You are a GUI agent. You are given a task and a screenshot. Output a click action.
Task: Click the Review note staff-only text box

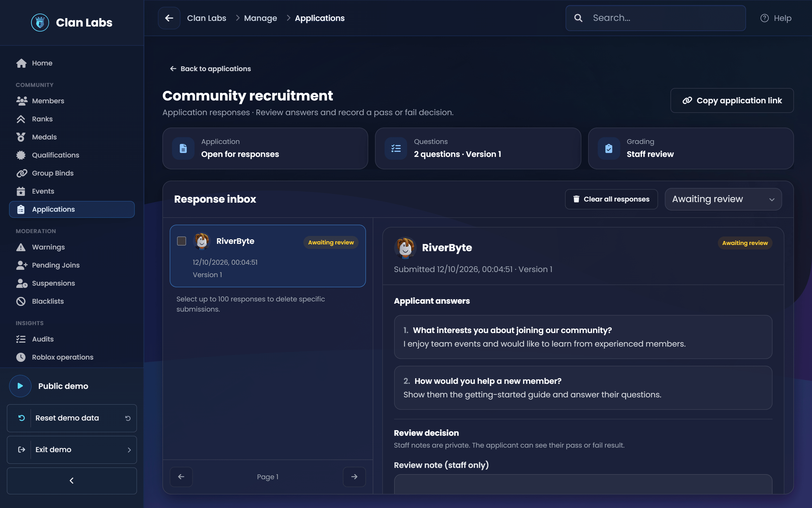coord(583,484)
